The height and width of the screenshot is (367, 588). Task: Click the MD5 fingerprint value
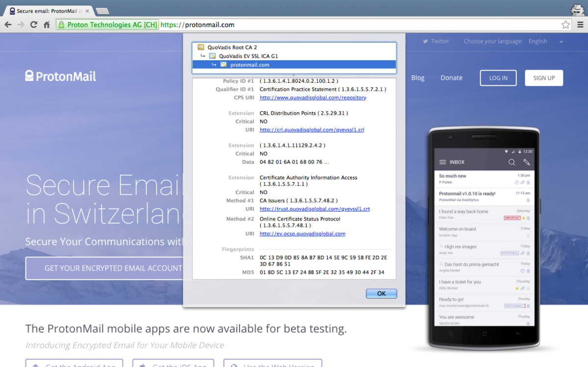tap(322, 272)
